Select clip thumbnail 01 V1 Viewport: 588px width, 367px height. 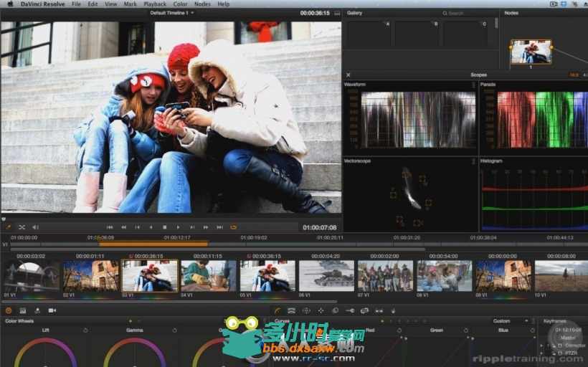[32, 276]
